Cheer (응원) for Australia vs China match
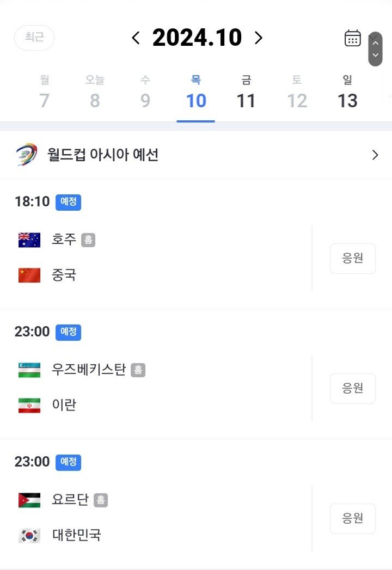This screenshot has width=392, height=570. click(352, 258)
